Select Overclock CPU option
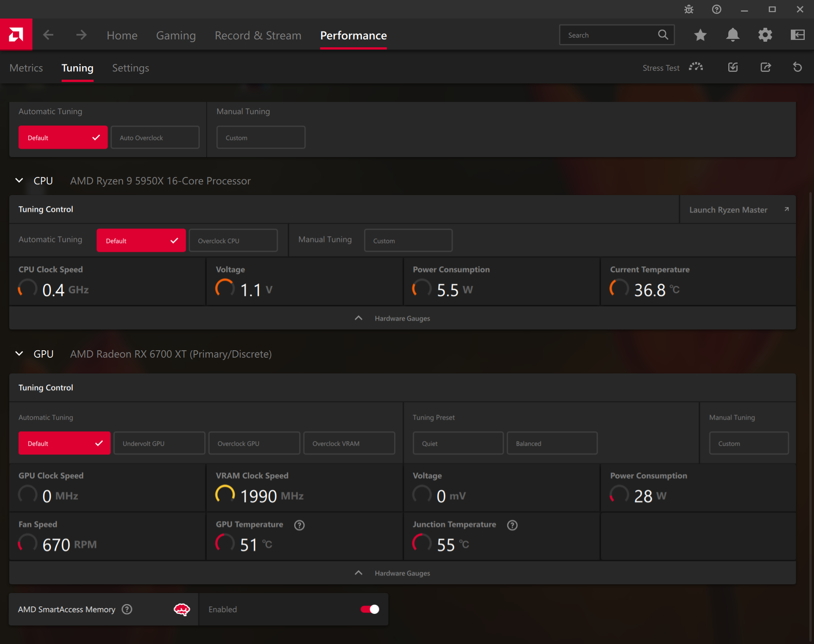The height and width of the screenshot is (644, 814). point(233,240)
